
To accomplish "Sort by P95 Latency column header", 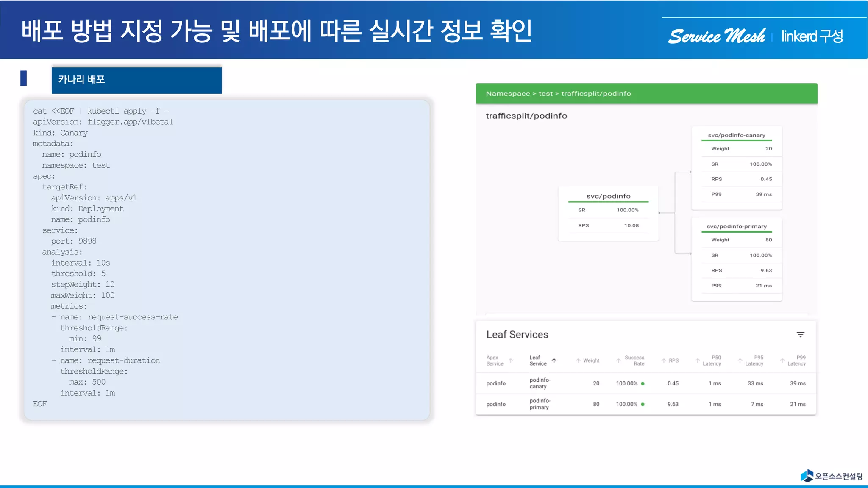I will pos(754,360).
